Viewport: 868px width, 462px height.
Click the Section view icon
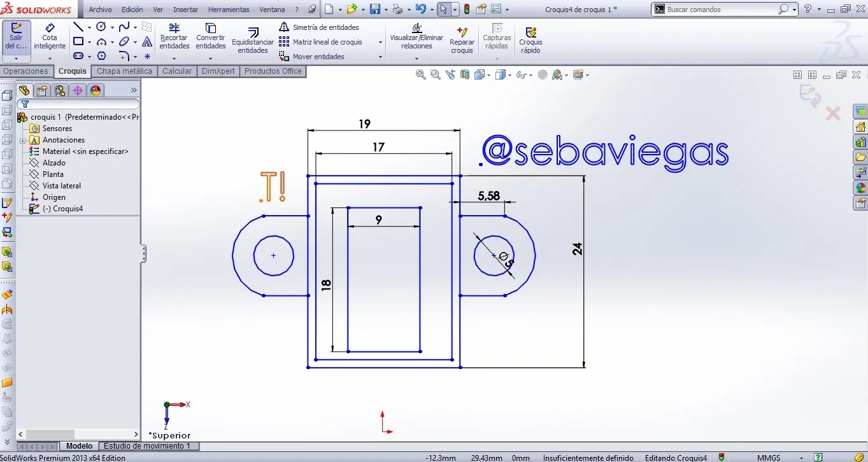465,74
